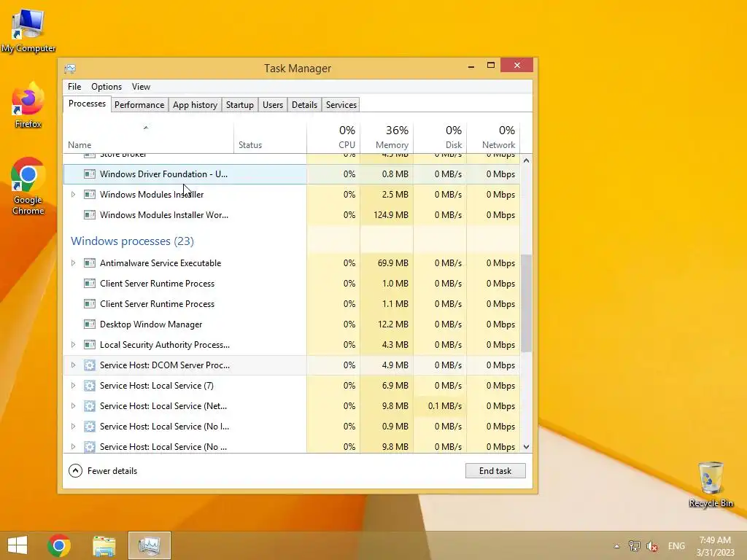Expand Service Host: Local Service (Net...
The image size is (747, 560).
coord(73,407)
